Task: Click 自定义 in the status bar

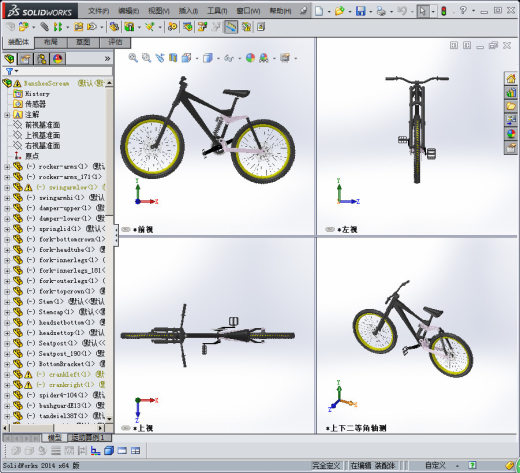Action: coord(435,465)
